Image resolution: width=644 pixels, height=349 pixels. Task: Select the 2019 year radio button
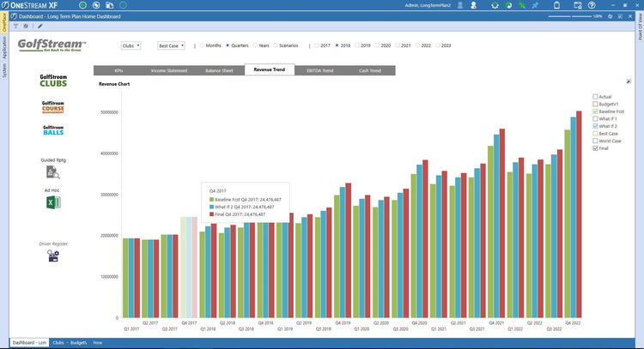tap(357, 45)
